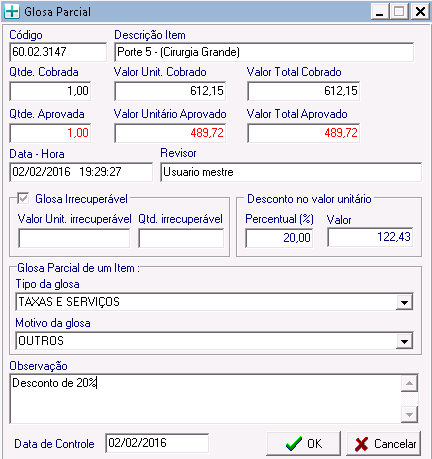432x459 pixels.
Task: Select the Valor Total Cobrado field
Action: 303,91
